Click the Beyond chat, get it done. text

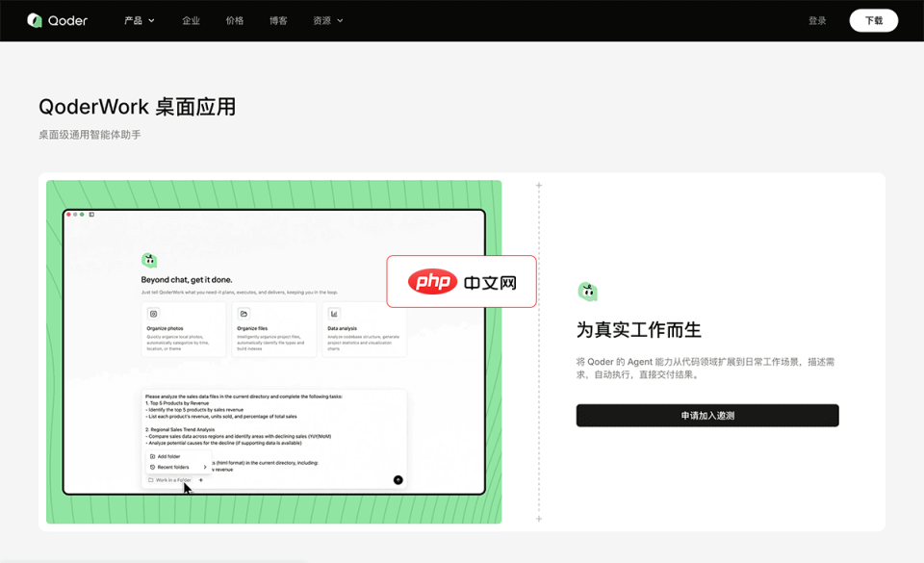pyautogui.click(x=187, y=280)
